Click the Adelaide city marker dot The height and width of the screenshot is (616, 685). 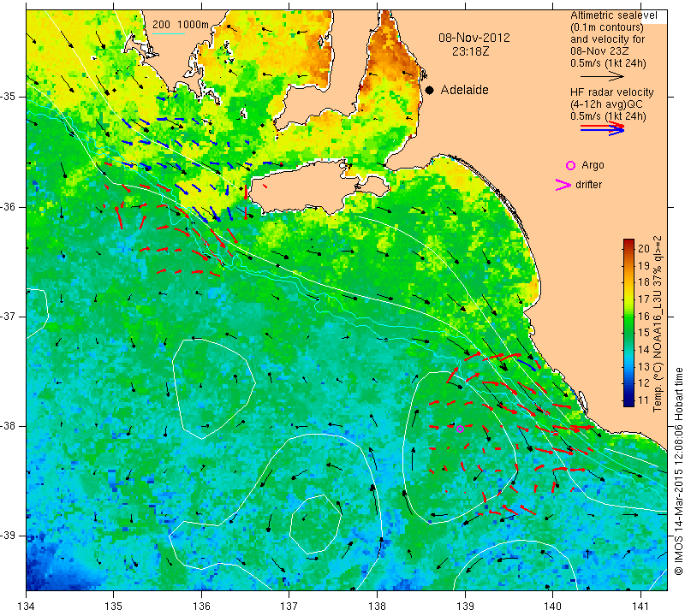[x=430, y=91]
